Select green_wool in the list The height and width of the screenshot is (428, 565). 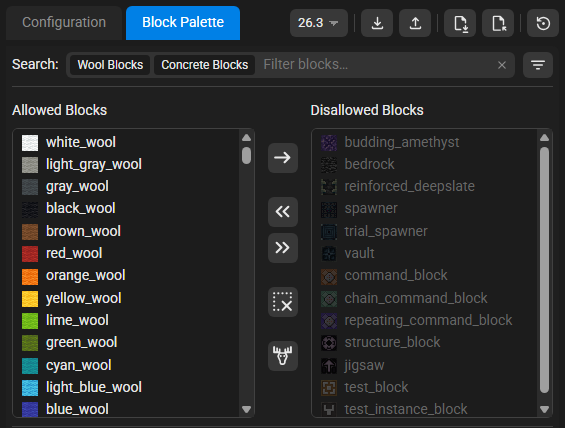(126, 343)
